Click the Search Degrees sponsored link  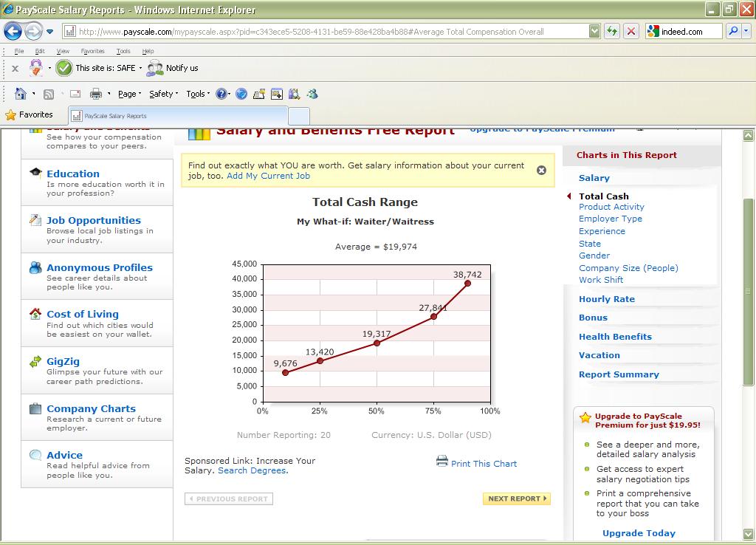click(253, 470)
